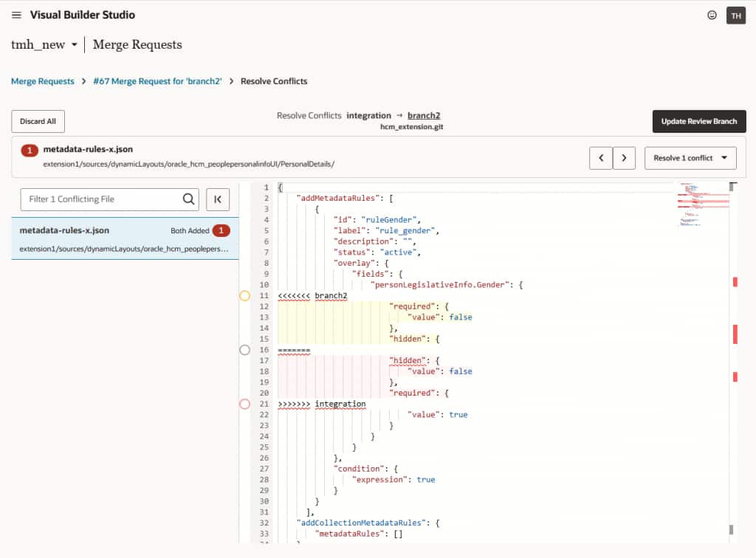Click the Visual Builder Studio title

coord(83,15)
